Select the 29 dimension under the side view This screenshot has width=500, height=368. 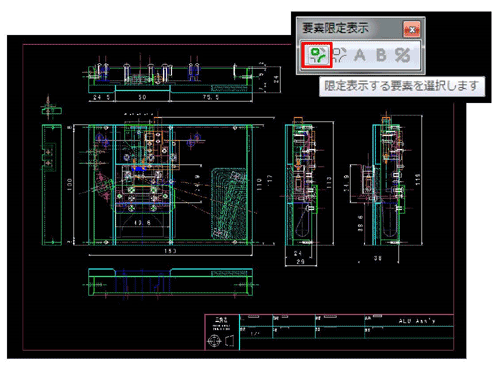click(300, 261)
